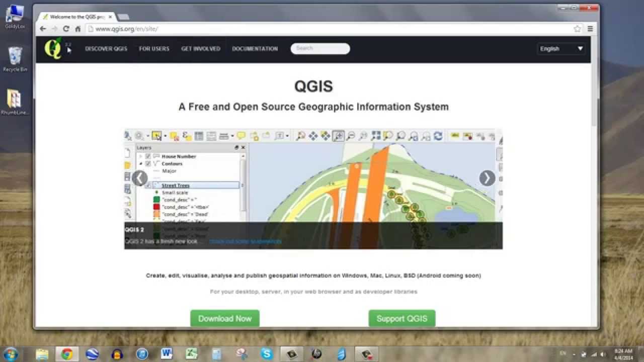Click the QGIS logo in the site header

53,48
